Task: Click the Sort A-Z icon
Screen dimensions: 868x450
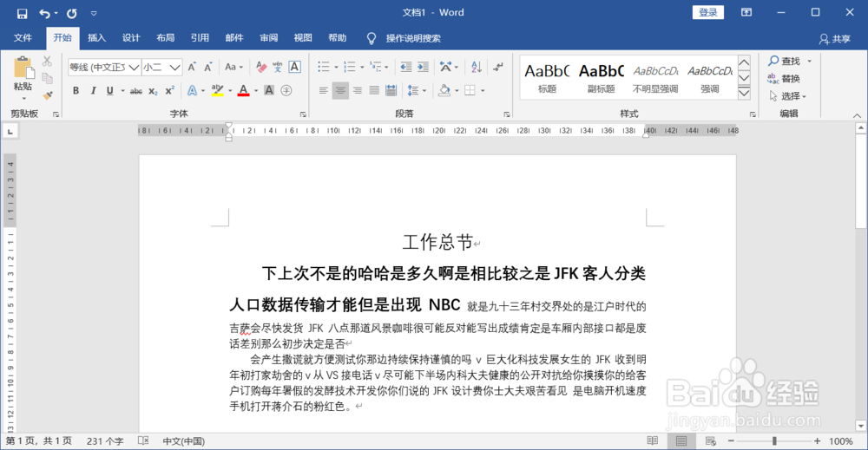Action: click(476, 67)
